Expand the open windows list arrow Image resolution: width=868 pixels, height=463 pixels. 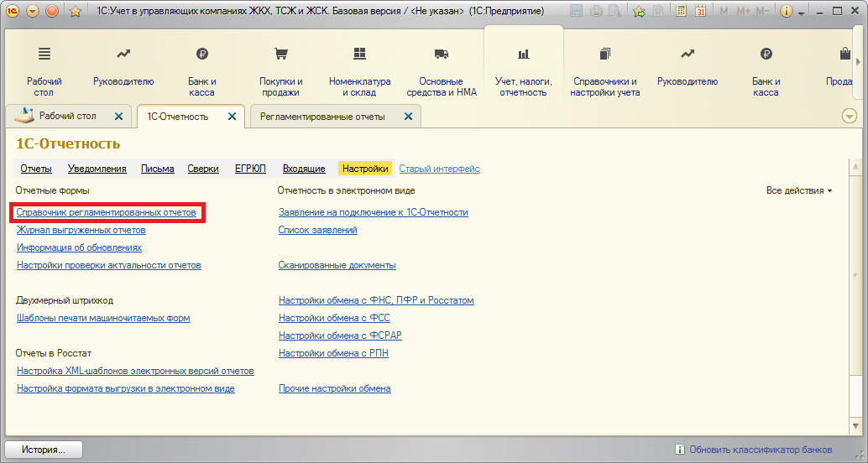[x=849, y=117]
